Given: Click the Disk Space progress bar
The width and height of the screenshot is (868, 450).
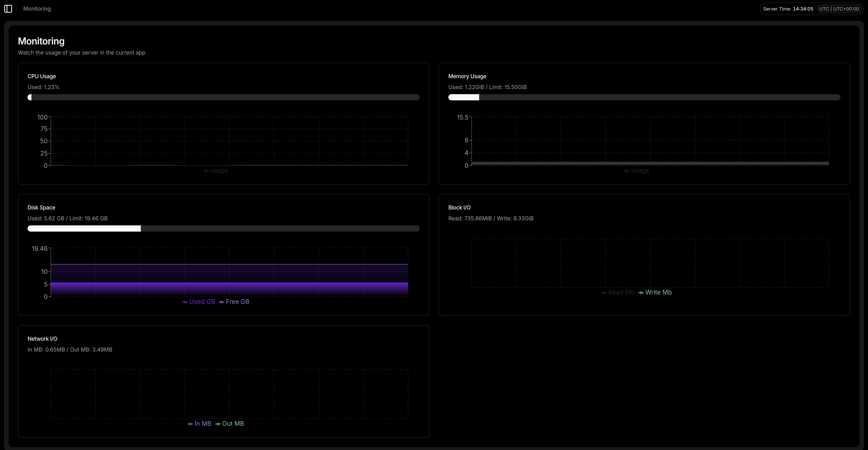Looking at the screenshot, I should [x=223, y=228].
